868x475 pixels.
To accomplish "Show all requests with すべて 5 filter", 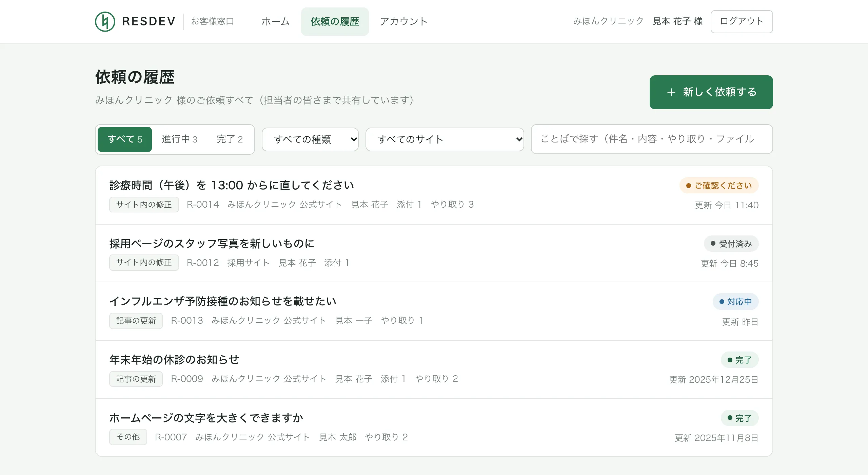I will pyautogui.click(x=124, y=139).
